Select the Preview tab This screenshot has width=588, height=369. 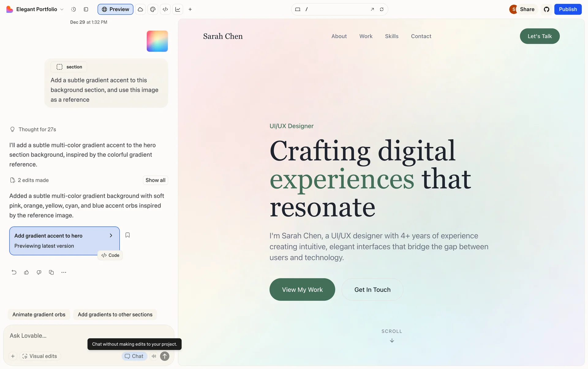click(115, 9)
